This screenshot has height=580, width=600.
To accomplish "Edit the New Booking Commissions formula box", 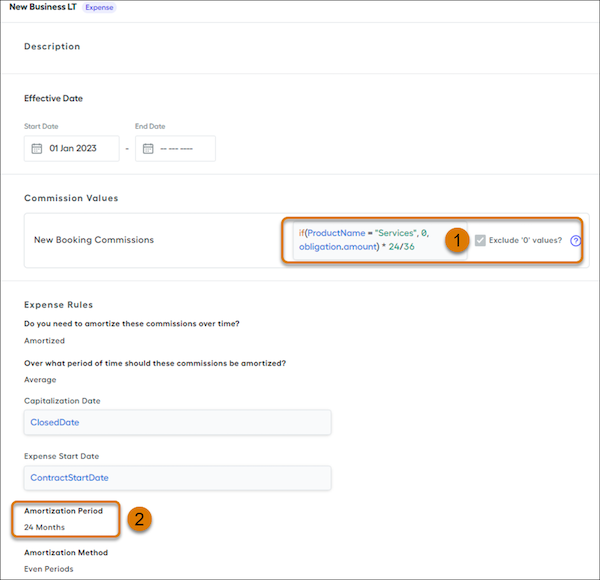I will pos(380,240).
